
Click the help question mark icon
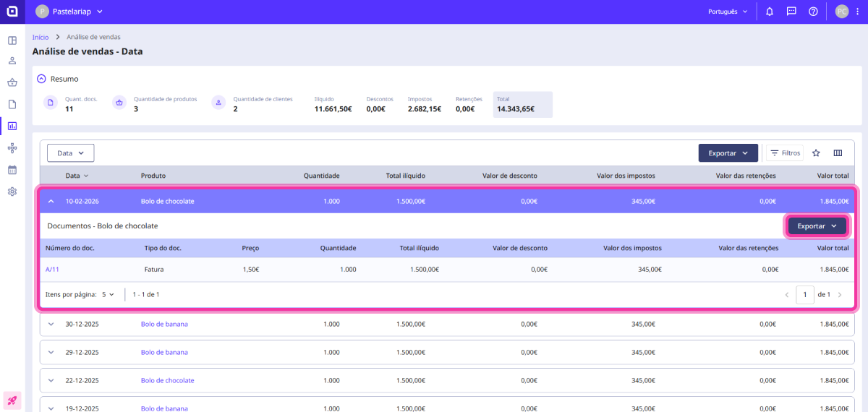coord(813,12)
